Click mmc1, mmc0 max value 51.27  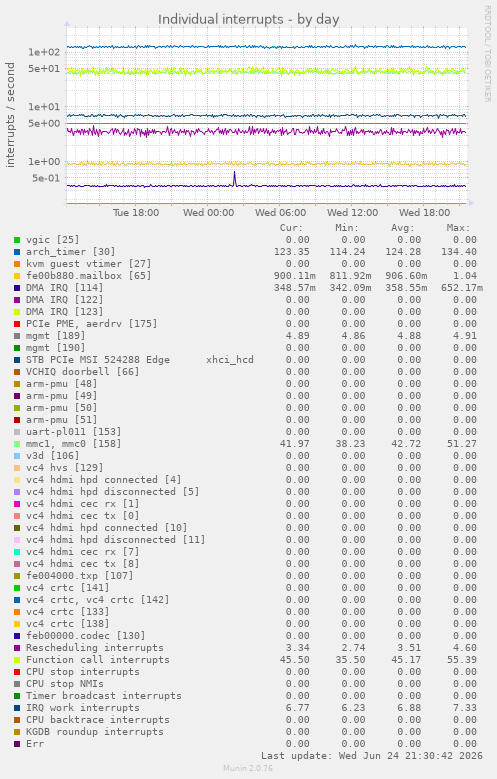462,444
